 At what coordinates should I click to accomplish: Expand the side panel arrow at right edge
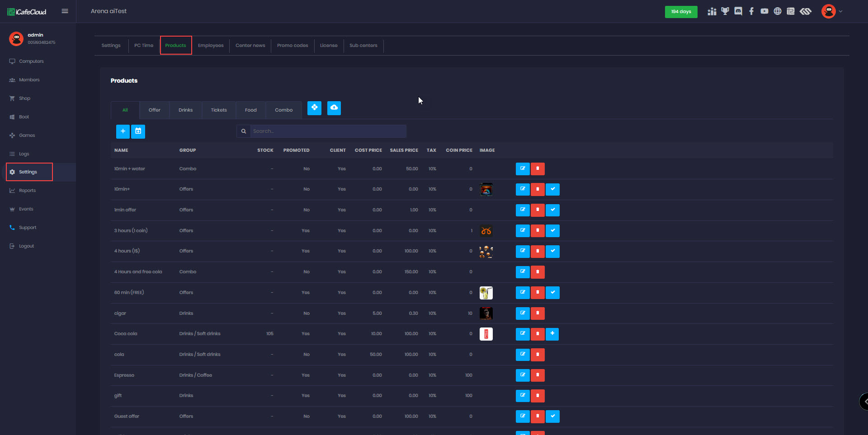point(864,402)
